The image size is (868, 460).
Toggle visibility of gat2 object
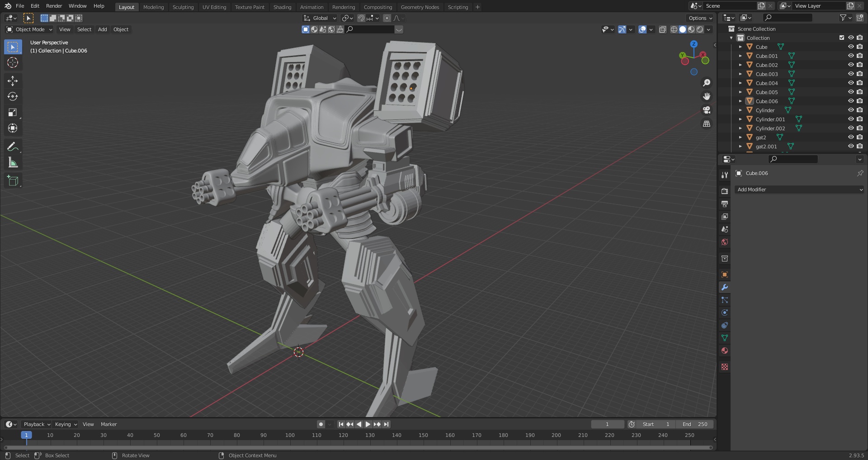click(850, 137)
